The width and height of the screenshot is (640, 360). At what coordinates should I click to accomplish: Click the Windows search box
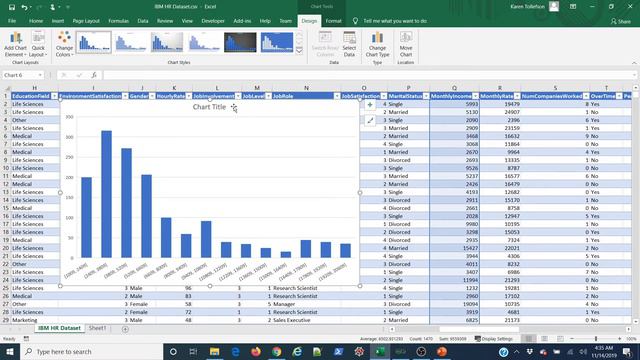[91, 351]
